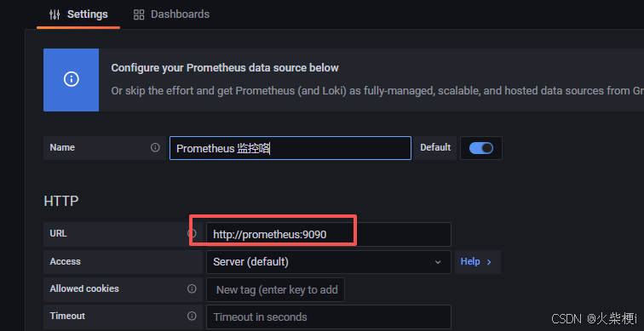The image size is (644, 331).
Task: Click the blue info circle icon
Action: tap(71, 79)
